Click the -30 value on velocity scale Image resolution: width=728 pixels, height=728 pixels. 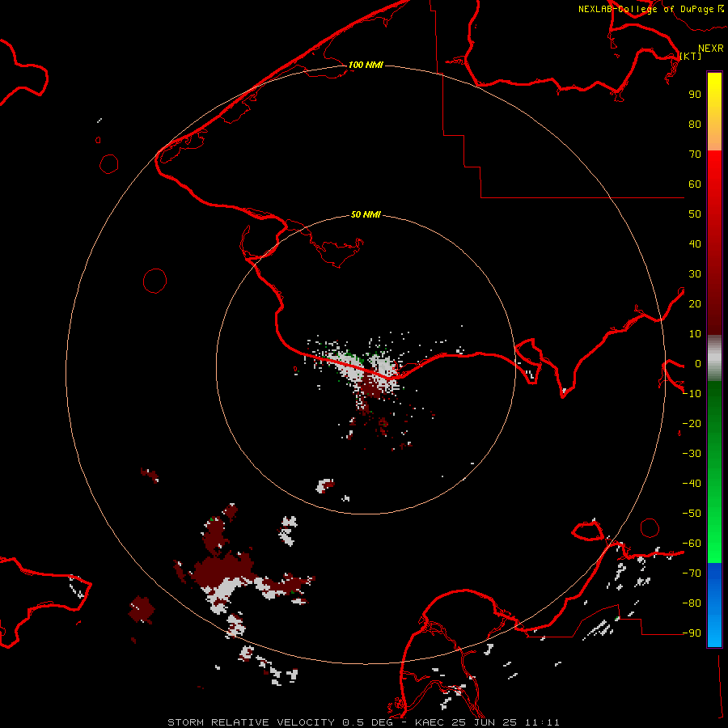692,454
